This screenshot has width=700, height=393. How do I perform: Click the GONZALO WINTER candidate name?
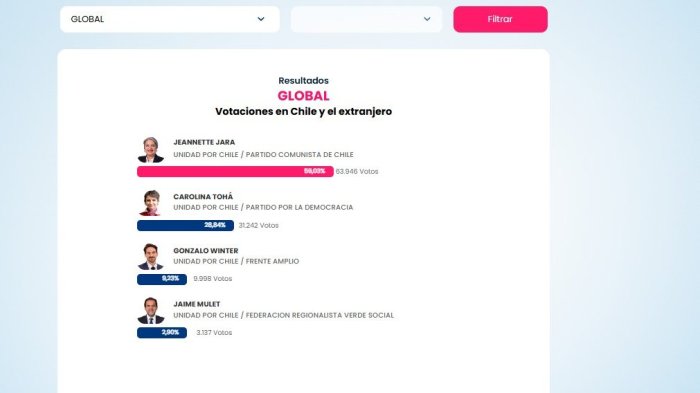(x=206, y=251)
